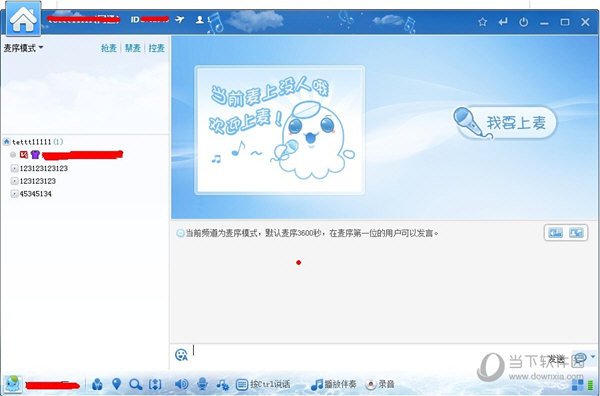Open the music note settings icon
Screen dimensions: 600x396
coord(222,384)
